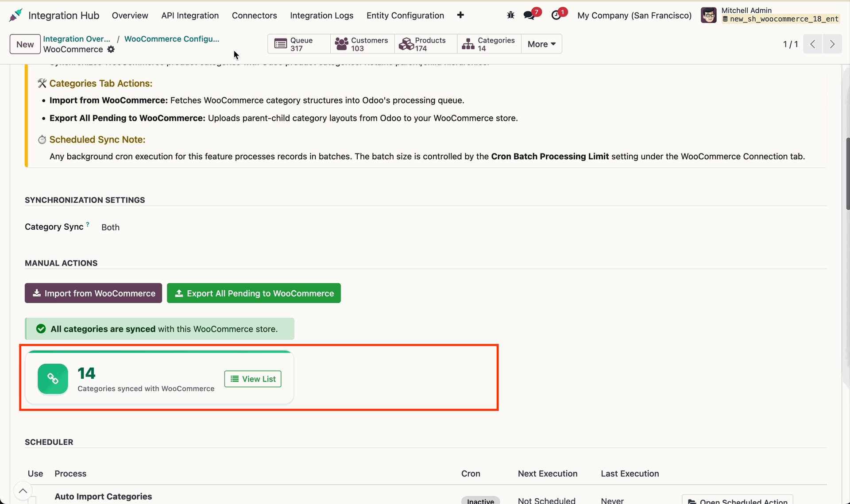Click the Process column header

[70, 473]
